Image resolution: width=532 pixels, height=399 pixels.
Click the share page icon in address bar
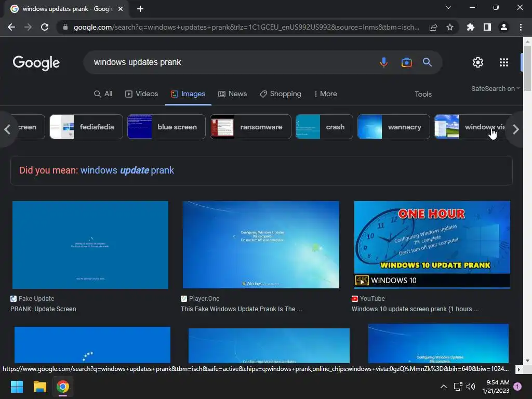pos(433,27)
